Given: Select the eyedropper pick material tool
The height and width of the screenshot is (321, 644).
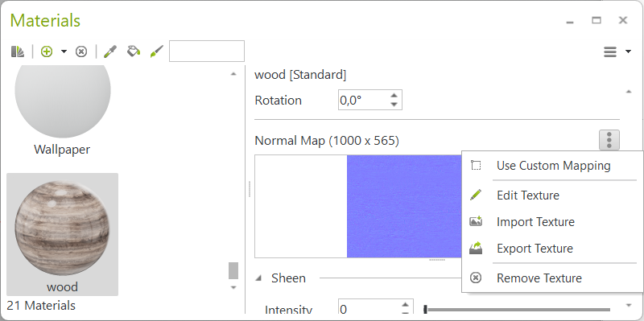Looking at the screenshot, I should coord(110,51).
